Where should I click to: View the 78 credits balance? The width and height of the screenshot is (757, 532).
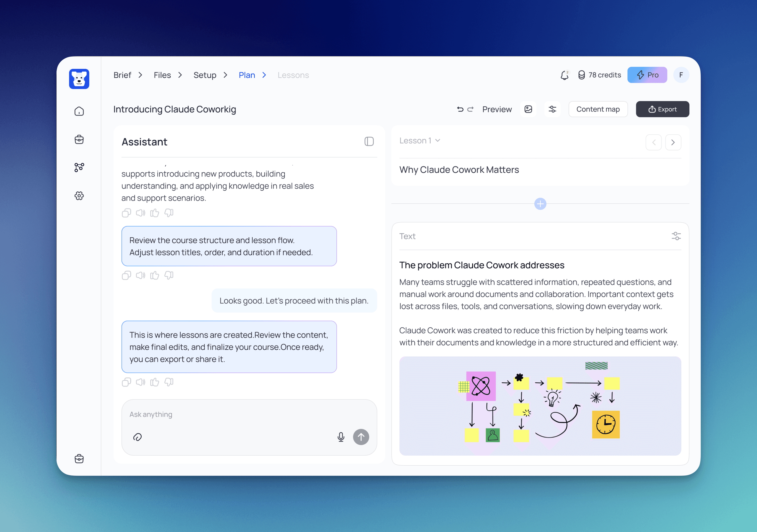599,75
